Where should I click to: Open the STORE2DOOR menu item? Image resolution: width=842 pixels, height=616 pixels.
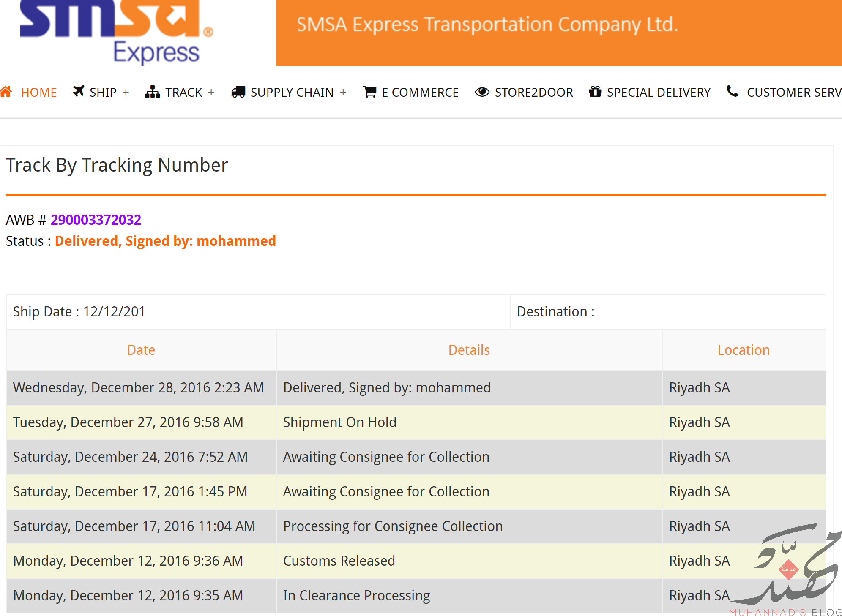[x=534, y=92]
